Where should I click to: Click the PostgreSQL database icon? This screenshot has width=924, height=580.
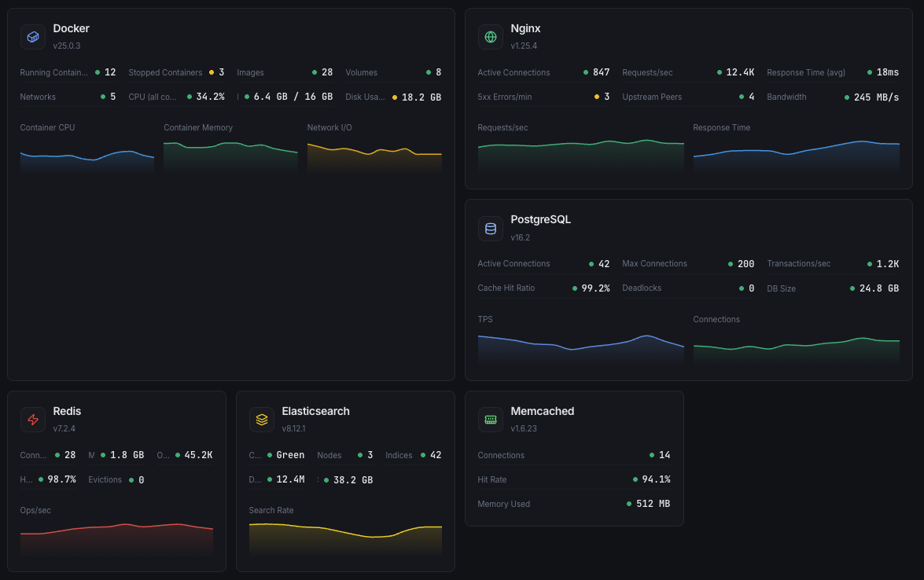click(491, 228)
